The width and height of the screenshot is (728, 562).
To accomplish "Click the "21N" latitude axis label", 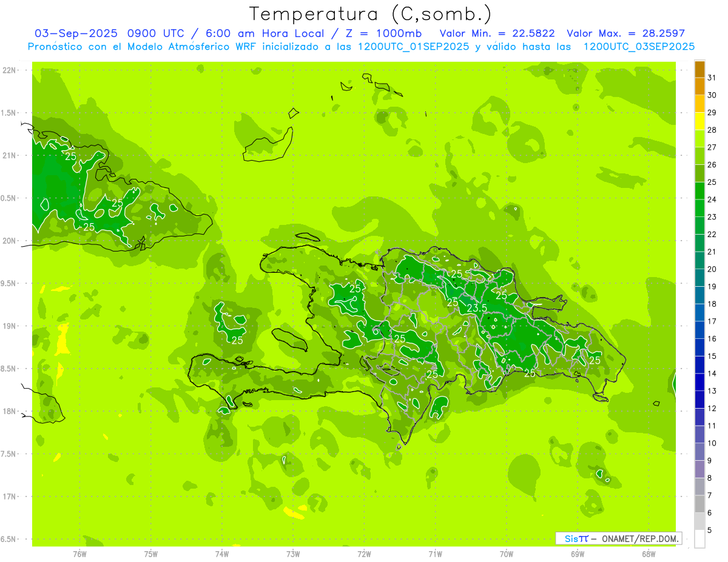I will (x=9, y=156).
